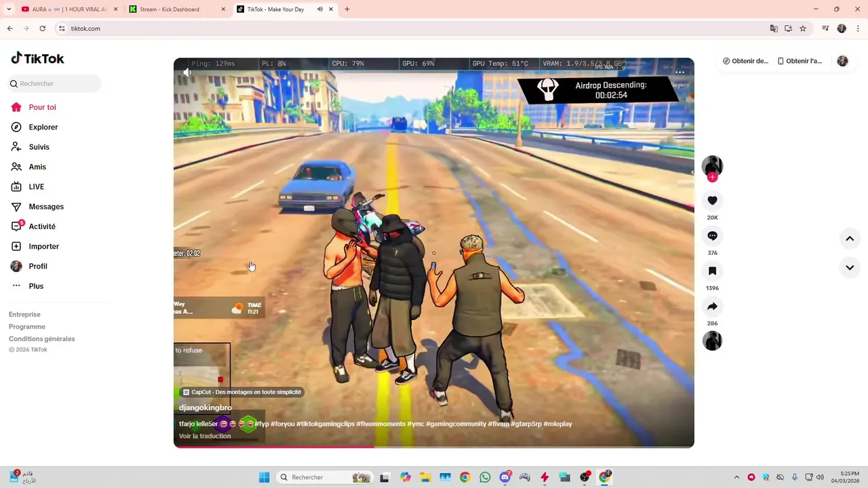Screen dimensions: 868x488
Task: Click Obtenir l'application button
Action: click(x=800, y=61)
